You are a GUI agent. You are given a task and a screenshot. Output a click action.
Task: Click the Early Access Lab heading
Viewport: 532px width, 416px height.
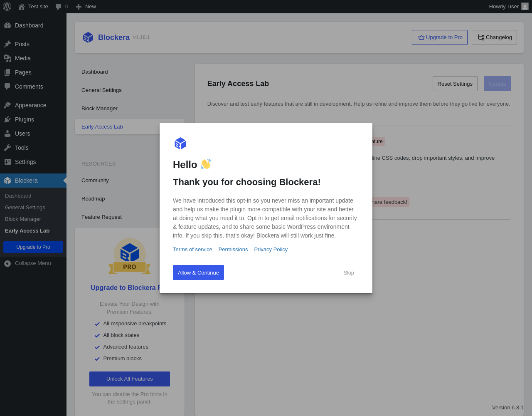tap(238, 84)
